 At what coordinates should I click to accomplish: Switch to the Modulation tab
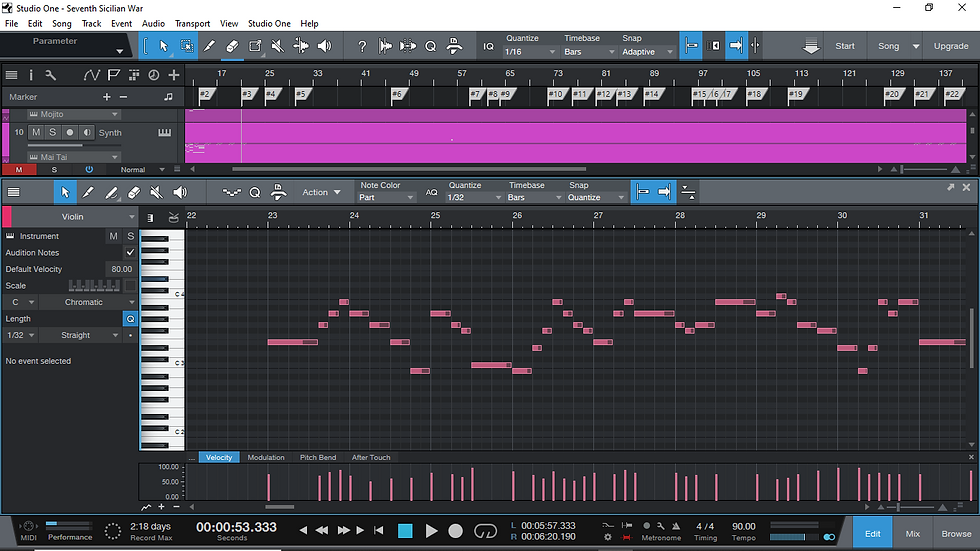coord(266,457)
